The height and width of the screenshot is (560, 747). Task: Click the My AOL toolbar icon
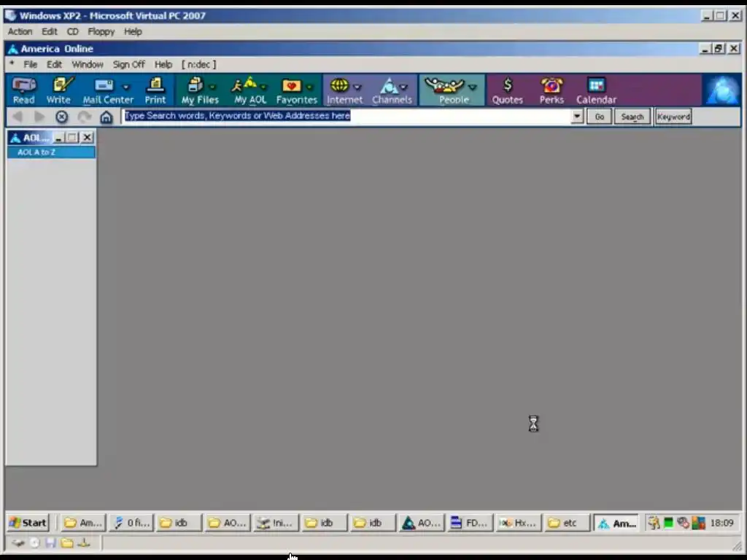[249, 90]
